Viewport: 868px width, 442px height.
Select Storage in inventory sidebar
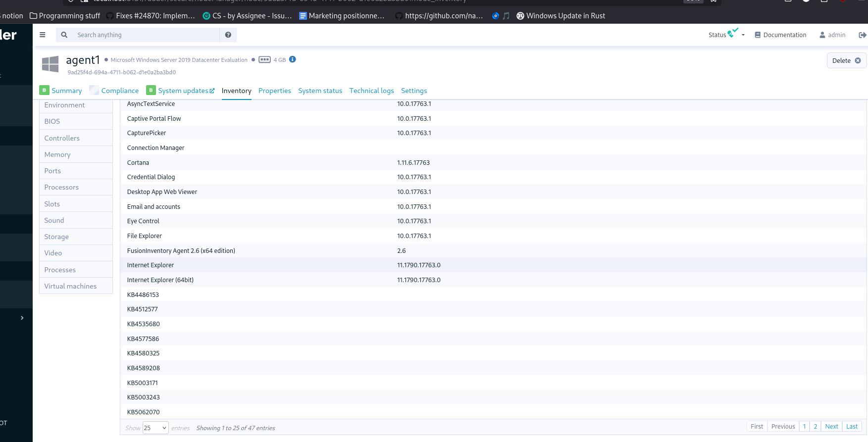click(x=76, y=237)
